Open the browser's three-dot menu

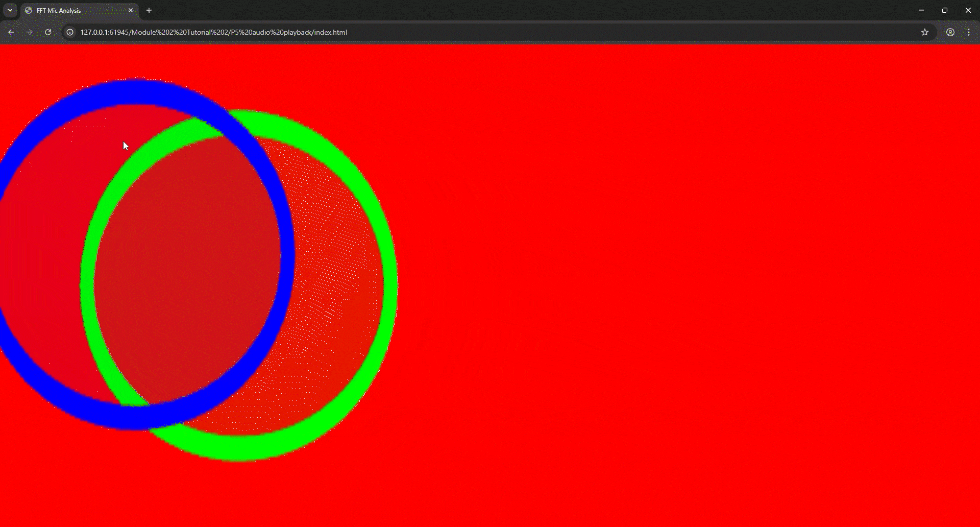point(969,32)
